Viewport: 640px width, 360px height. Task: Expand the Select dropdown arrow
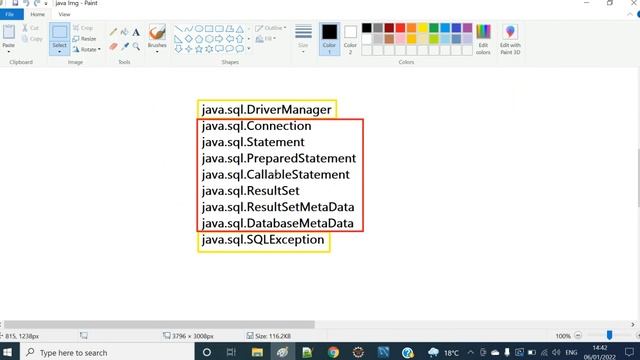tap(60, 52)
